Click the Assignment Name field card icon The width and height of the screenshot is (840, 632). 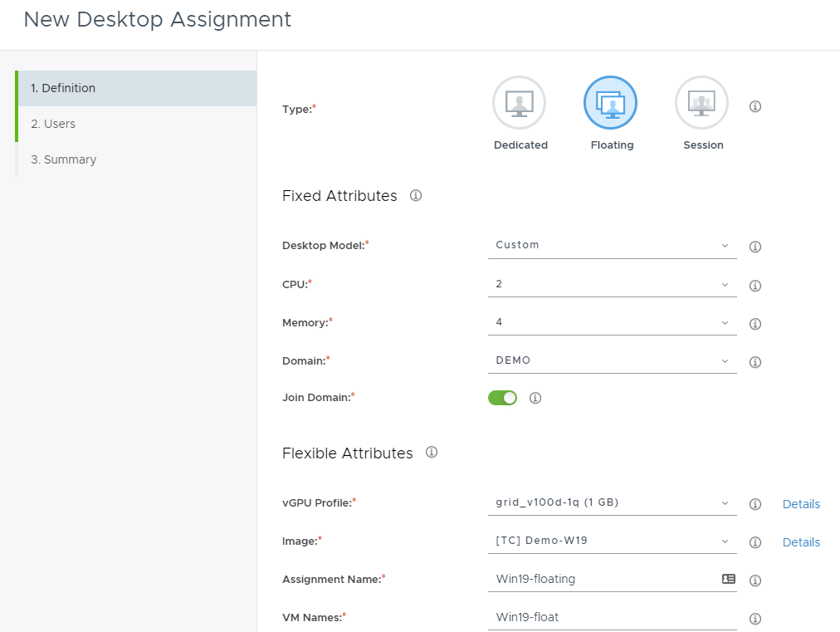[x=729, y=579]
